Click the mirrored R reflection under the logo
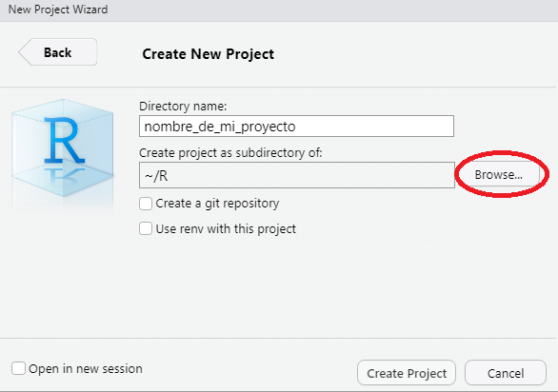The width and height of the screenshot is (558, 392). pyautogui.click(x=64, y=176)
